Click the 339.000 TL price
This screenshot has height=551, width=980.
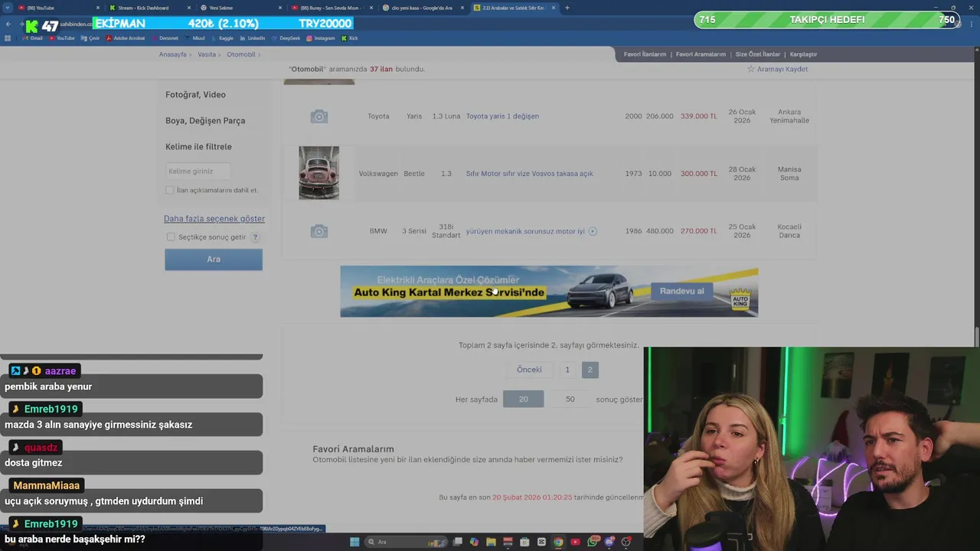[698, 116]
